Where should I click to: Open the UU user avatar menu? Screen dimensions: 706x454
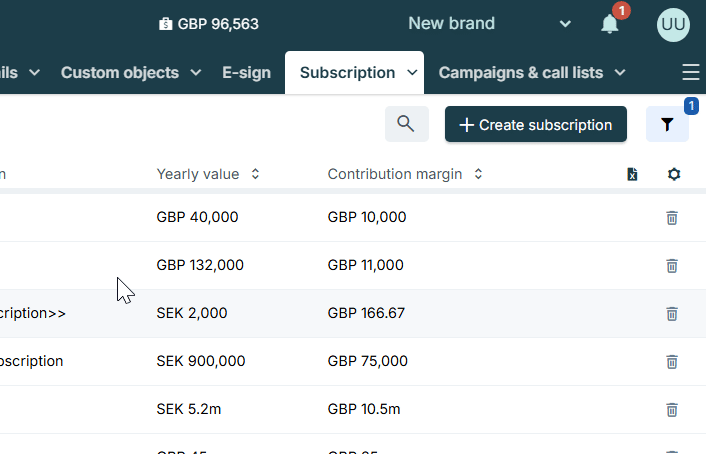(x=673, y=25)
